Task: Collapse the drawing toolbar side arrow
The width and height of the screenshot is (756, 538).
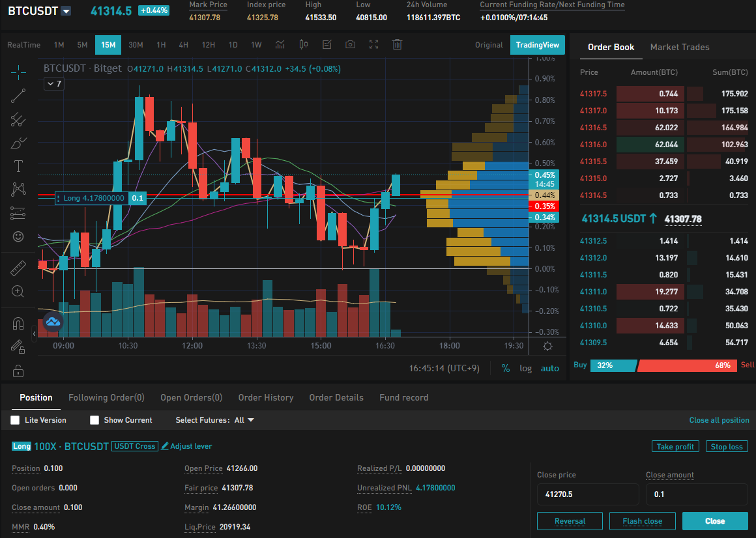Action: [35, 333]
